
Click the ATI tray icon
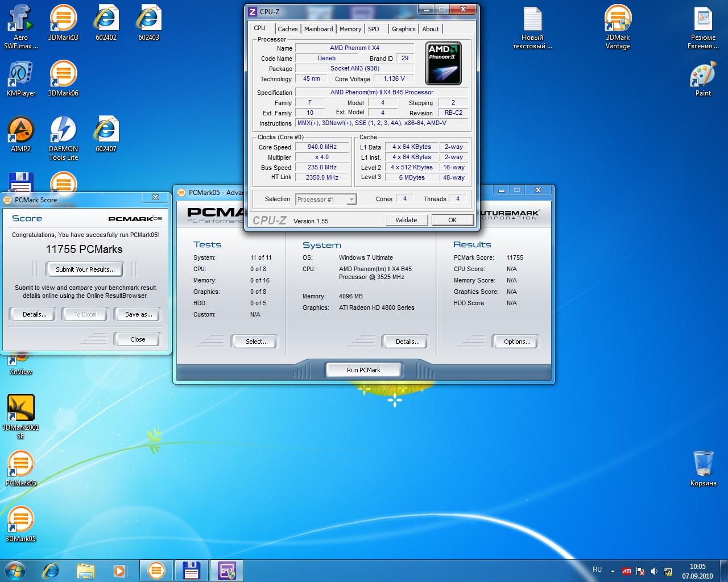point(626,571)
